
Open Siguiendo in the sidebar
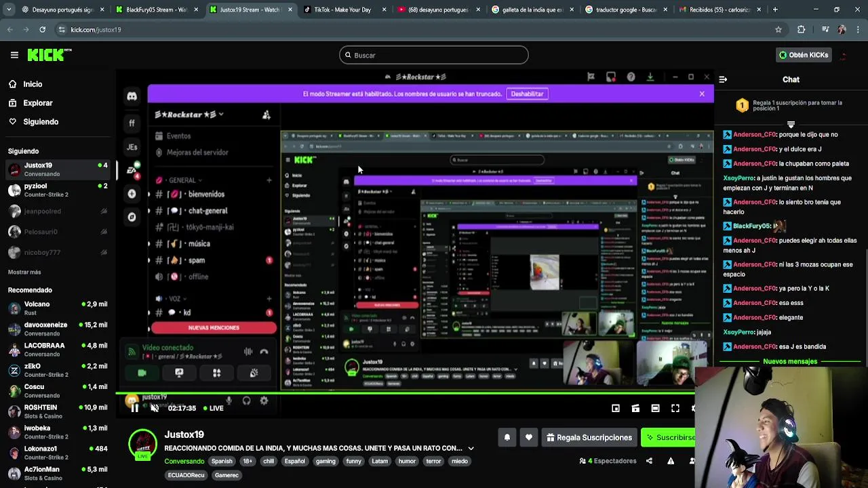[33, 122]
